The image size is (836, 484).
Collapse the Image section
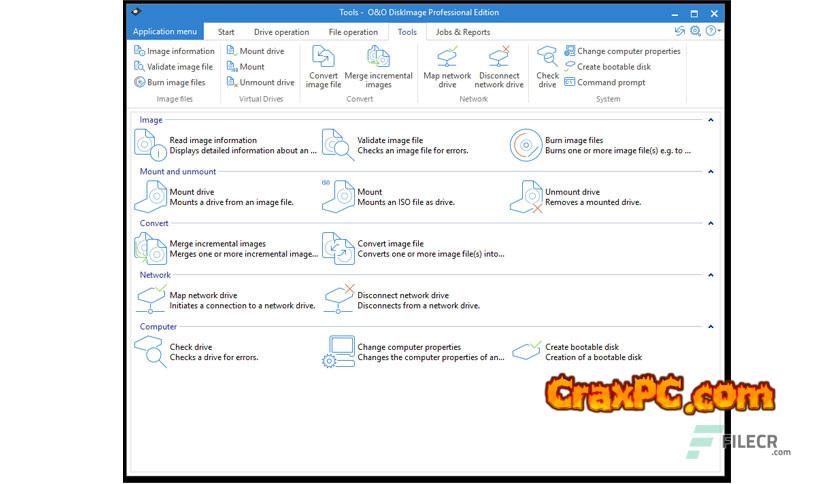(x=711, y=120)
